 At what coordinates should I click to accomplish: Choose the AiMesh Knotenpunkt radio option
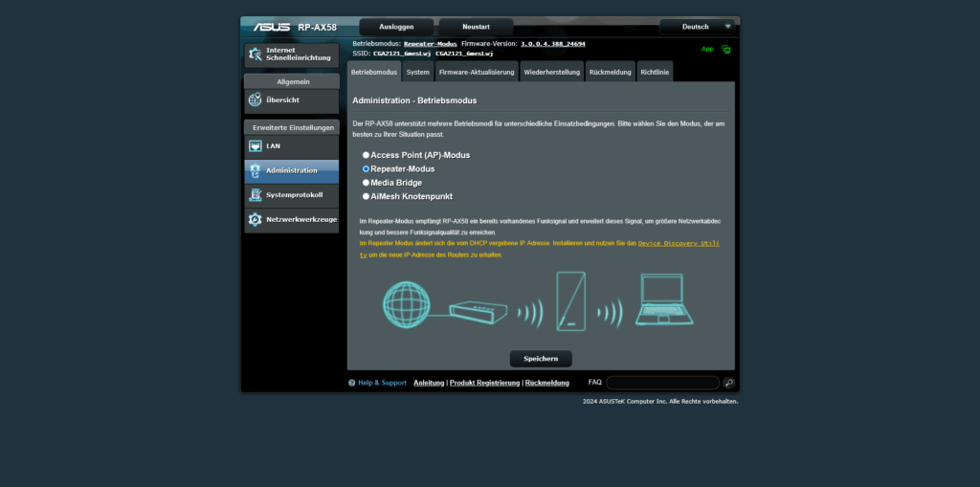tap(366, 196)
